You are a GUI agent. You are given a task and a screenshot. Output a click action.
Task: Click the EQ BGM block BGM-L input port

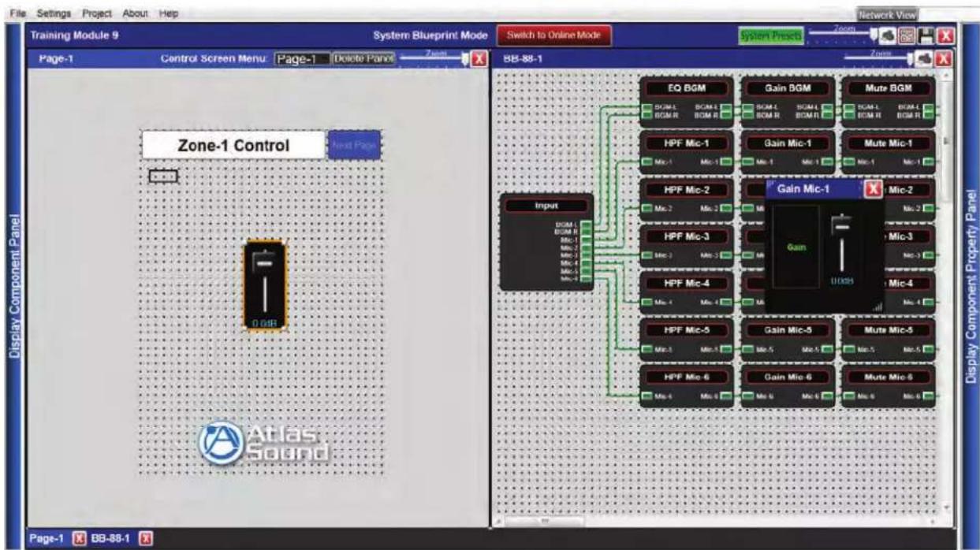click(x=645, y=107)
